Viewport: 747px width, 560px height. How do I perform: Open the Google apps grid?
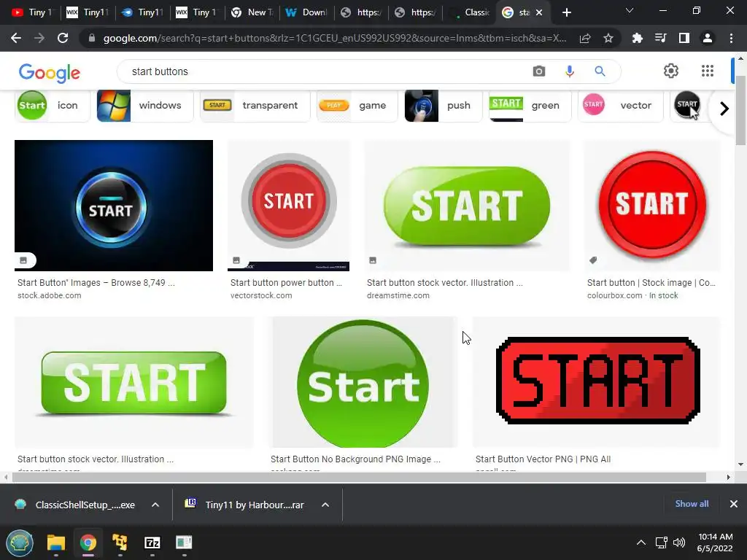708,71
